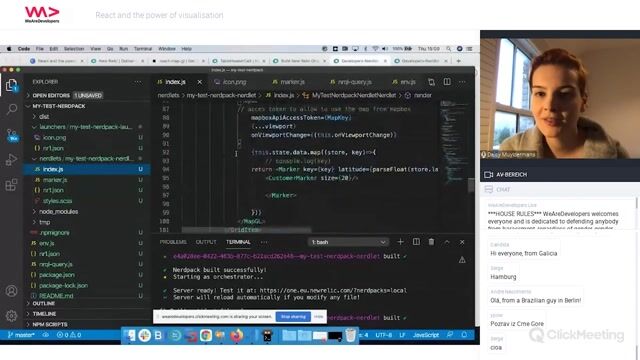Open editor More Actions ellipsis
The image size is (640, 360).
(462, 82)
